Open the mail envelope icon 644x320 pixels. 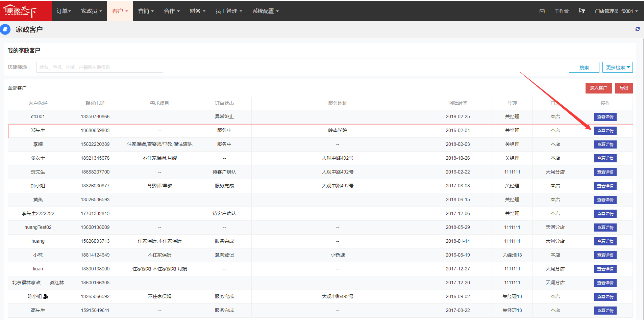point(542,11)
